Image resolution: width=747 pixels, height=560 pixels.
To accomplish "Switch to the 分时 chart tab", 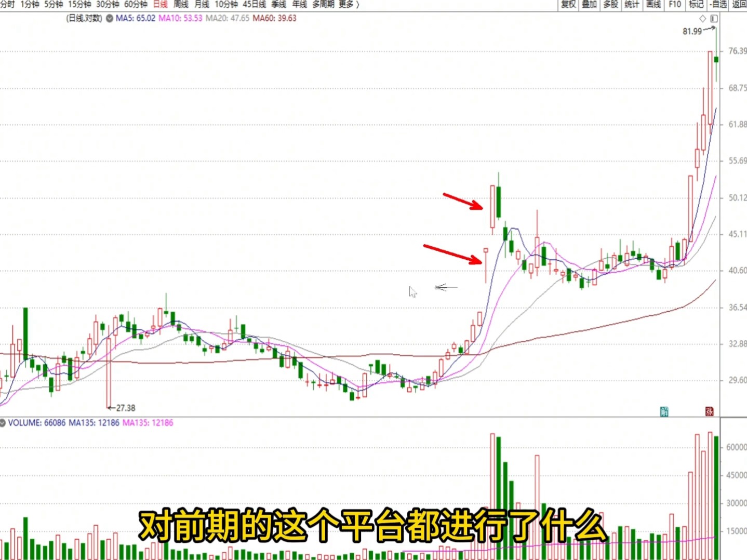I will click(x=7, y=4).
